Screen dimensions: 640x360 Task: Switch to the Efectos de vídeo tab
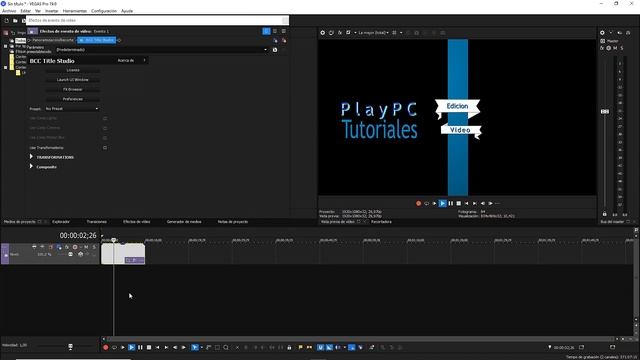137,222
